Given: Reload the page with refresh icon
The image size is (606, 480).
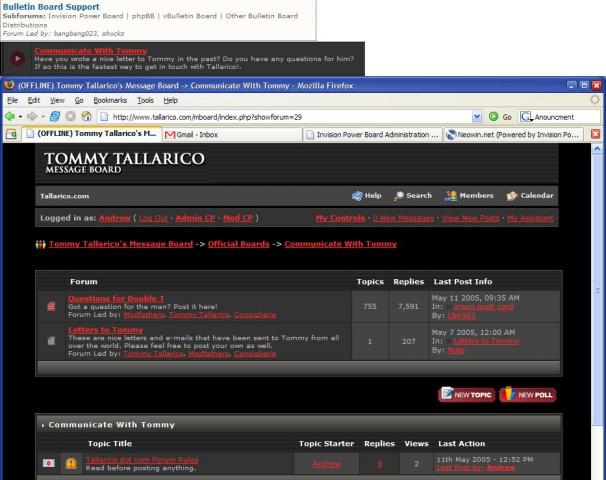Looking at the screenshot, I should point(55,116).
